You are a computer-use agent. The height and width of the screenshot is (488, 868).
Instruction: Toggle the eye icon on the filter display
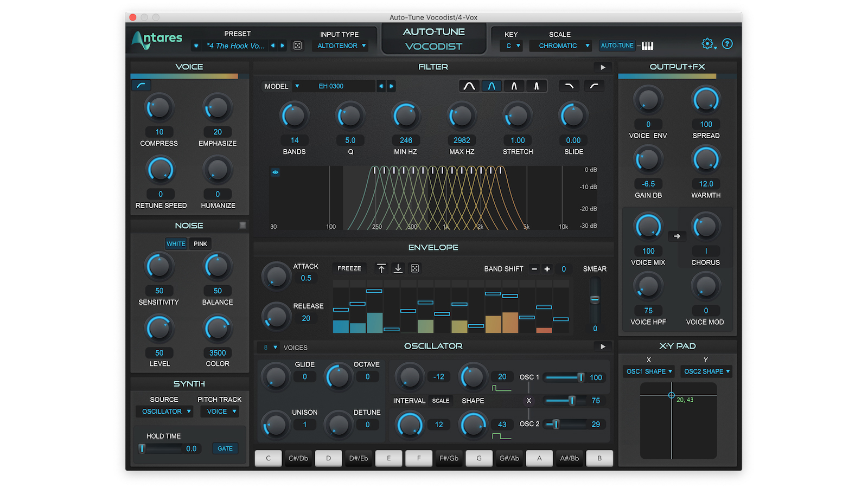pyautogui.click(x=275, y=172)
